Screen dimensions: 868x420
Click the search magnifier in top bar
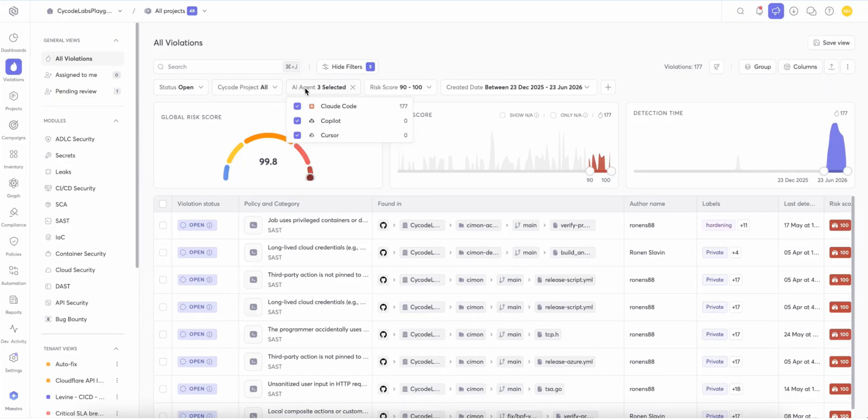click(740, 11)
